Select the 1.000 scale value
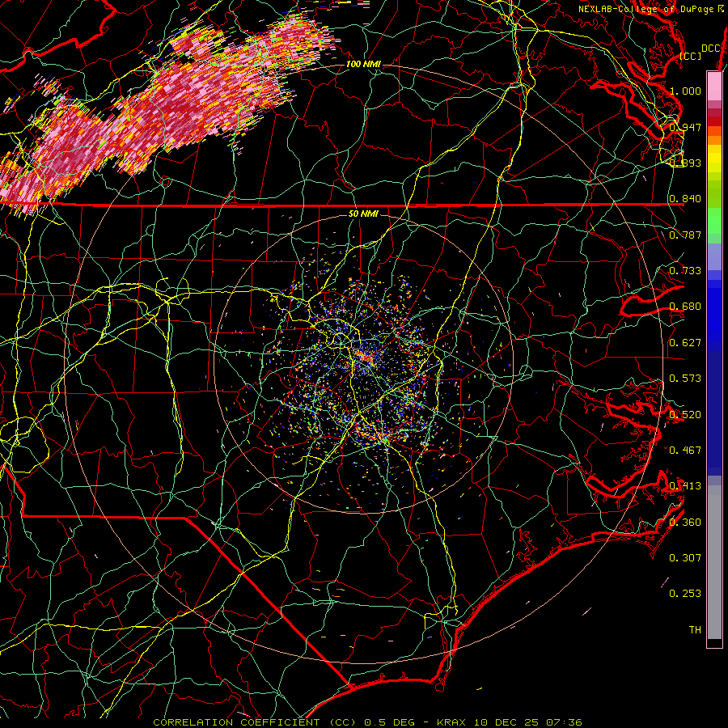 tap(685, 91)
